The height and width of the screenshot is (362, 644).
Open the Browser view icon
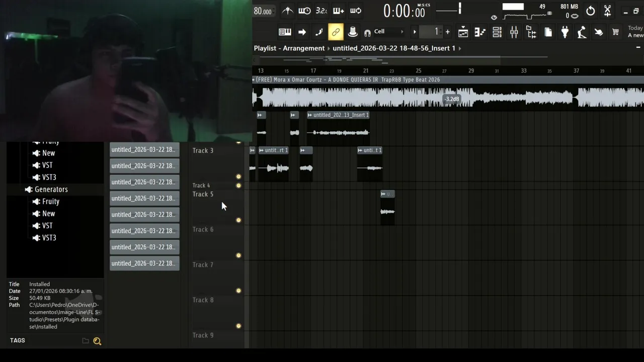pos(531,32)
